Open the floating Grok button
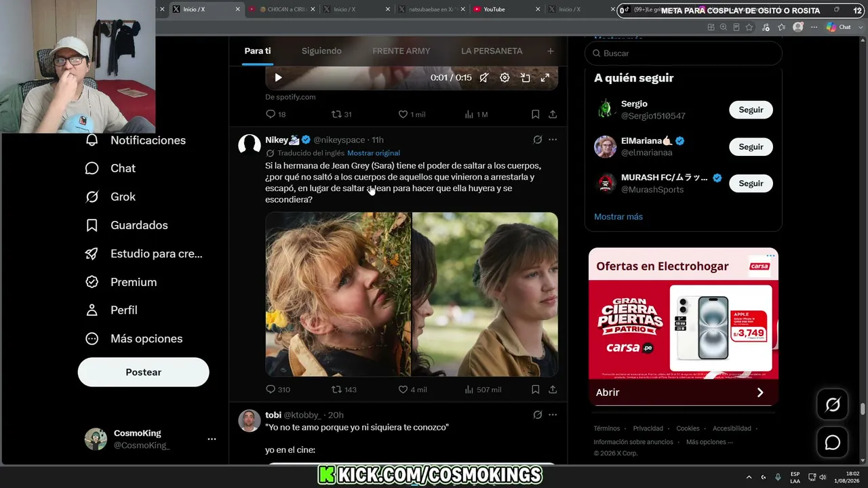Image resolution: width=868 pixels, height=488 pixels. (x=833, y=405)
